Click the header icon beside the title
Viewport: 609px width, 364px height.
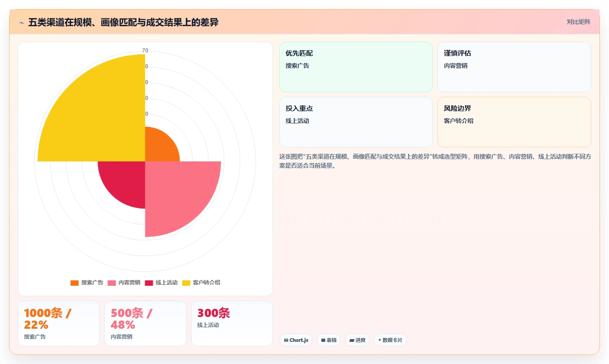21,22
